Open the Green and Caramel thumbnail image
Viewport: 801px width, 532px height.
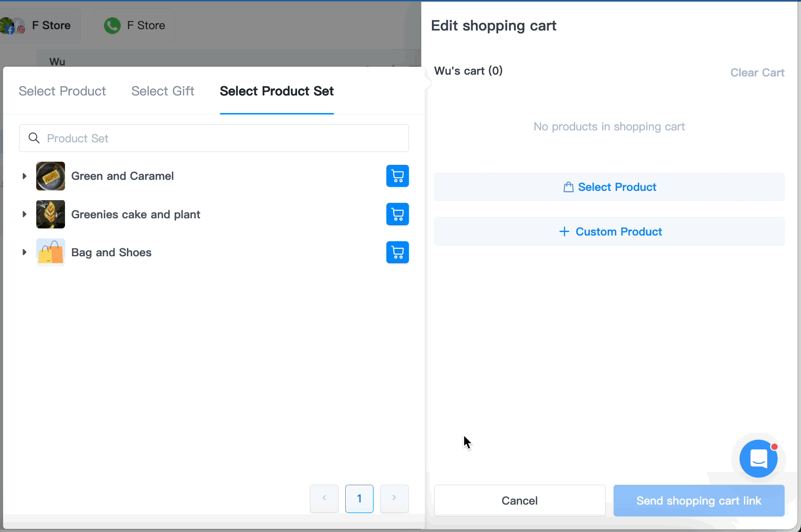(50, 176)
